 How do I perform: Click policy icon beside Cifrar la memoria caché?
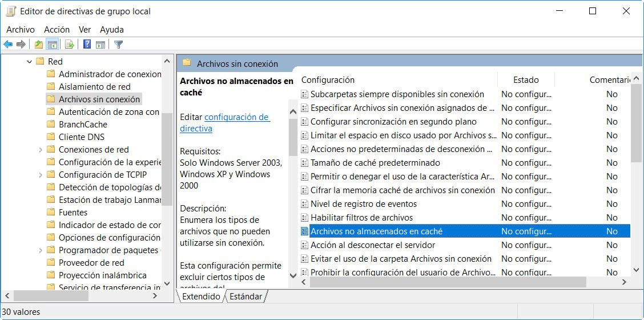pyautogui.click(x=305, y=190)
